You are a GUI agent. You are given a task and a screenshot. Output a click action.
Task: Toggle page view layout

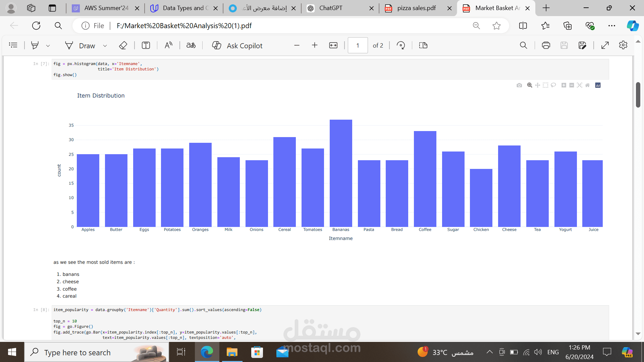point(423,45)
